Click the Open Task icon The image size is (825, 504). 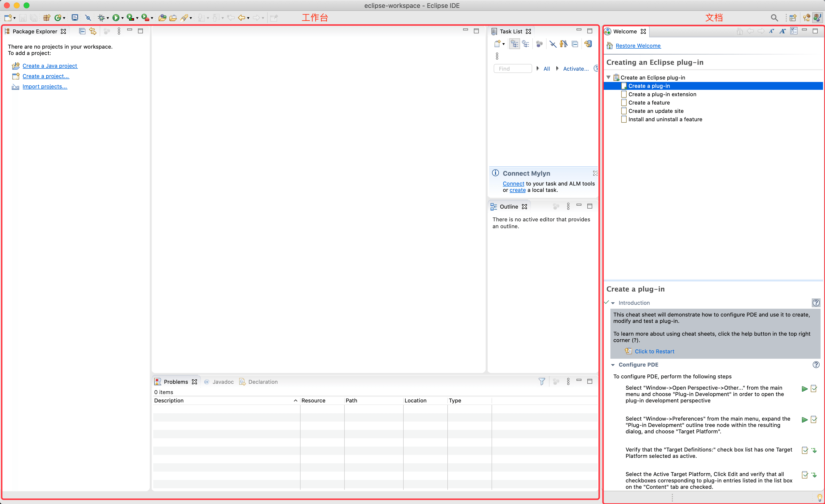coord(173,18)
